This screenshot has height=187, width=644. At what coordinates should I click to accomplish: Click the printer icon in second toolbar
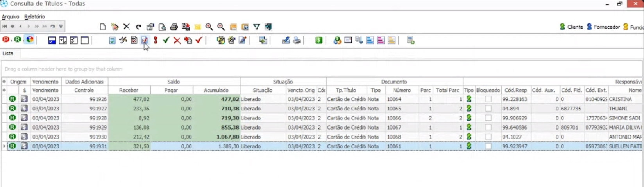point(297,40)
